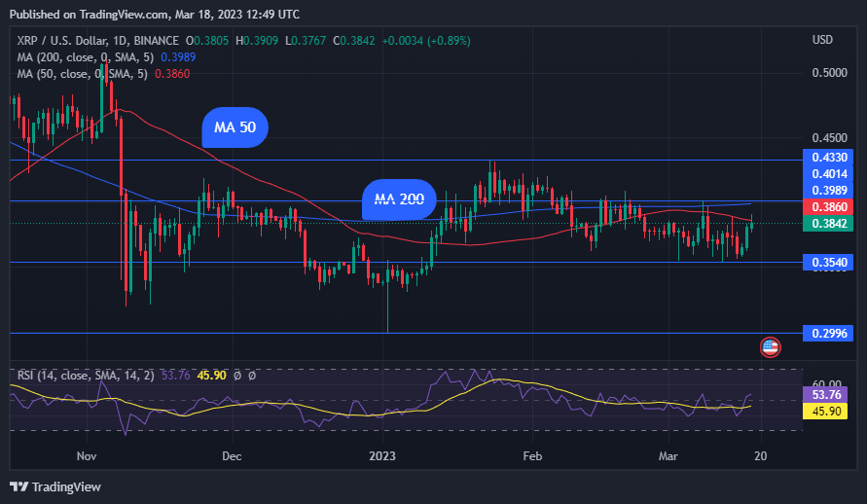Select the XRP / U.S. Dollar symbol title

98,41
